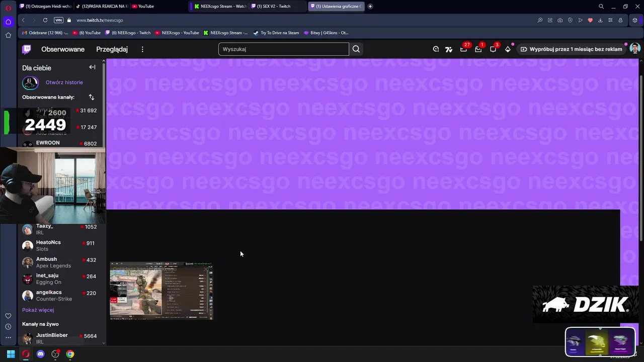Click Opera search tabs magnifier icon
Screen dimensions: 644x362
[601, 7]
